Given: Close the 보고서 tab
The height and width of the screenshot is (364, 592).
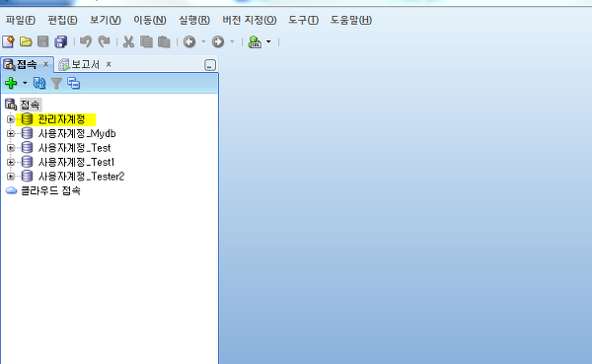Looking at the screenshot, I should coord(109,64).
